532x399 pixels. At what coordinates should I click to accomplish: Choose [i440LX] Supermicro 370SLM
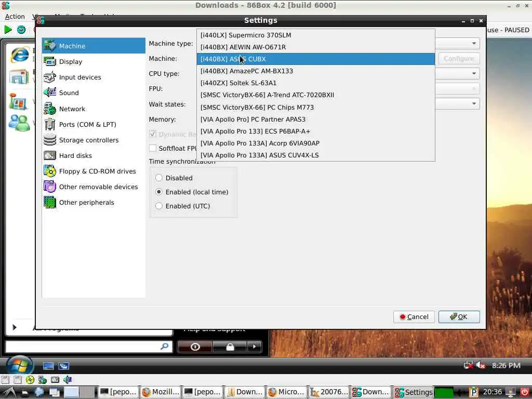[x=315, y=35]
